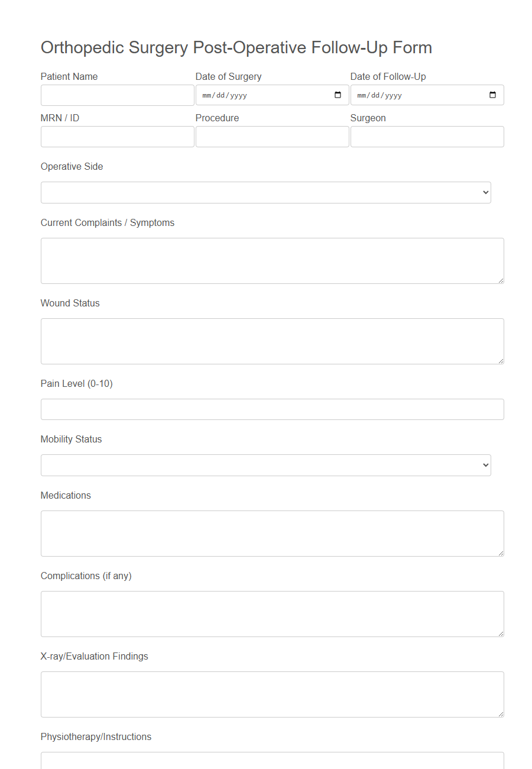Open the Operative Side dropdown

(266, 192)
